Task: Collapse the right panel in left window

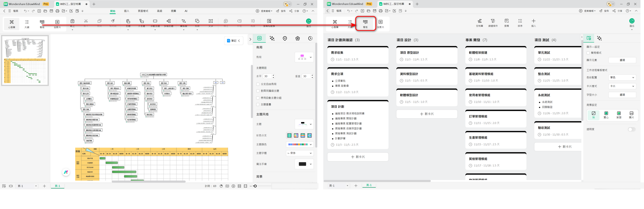Action: 250,39
